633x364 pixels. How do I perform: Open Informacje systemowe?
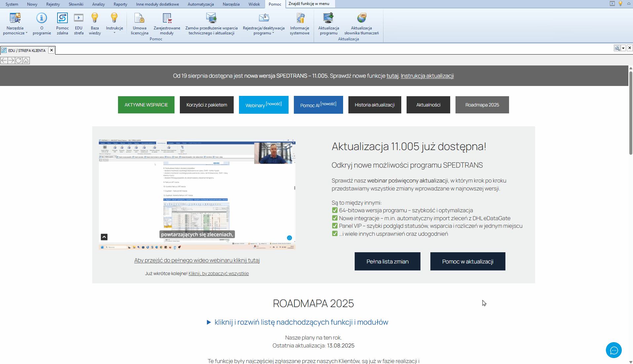299,23
